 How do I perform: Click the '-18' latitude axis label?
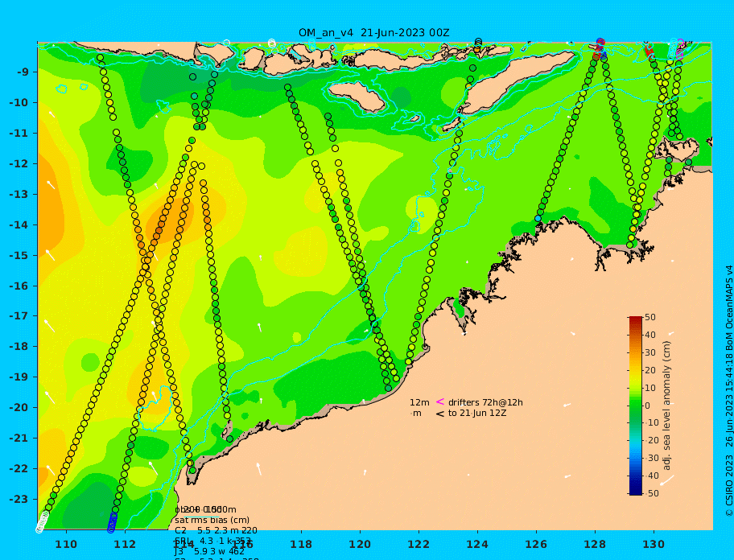[19, 347]
